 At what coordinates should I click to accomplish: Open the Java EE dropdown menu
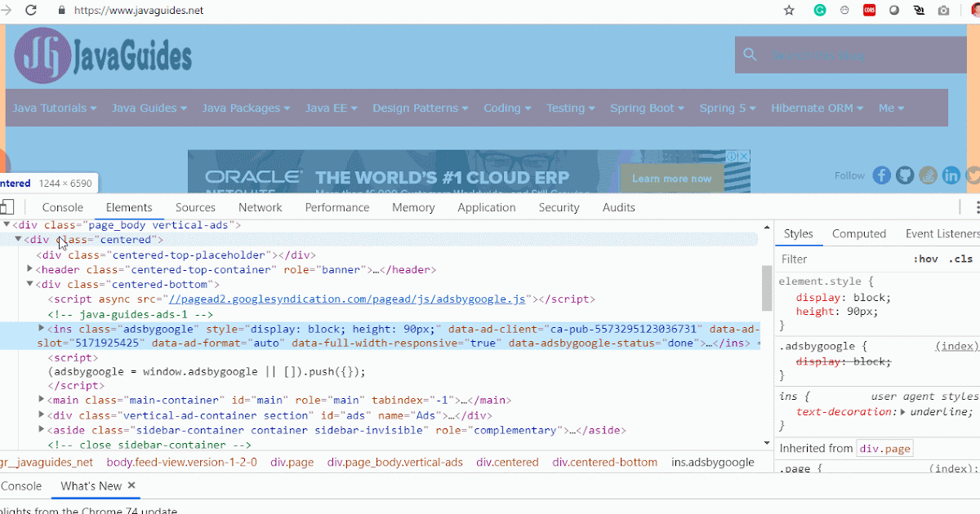pos(332,108)
